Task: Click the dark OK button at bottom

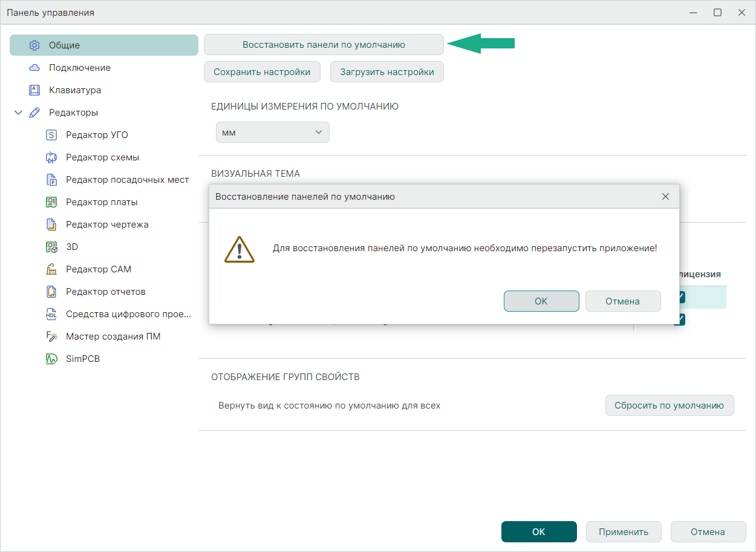Action: coord(539,532)
